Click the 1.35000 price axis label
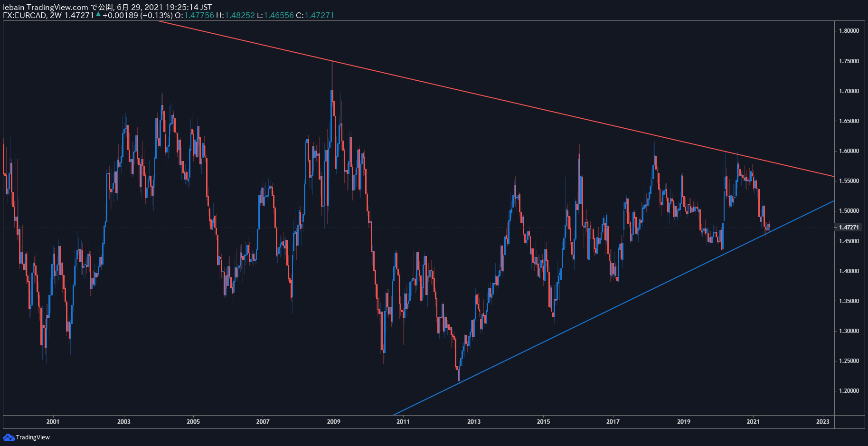868x446 pixels. point(849,301)
